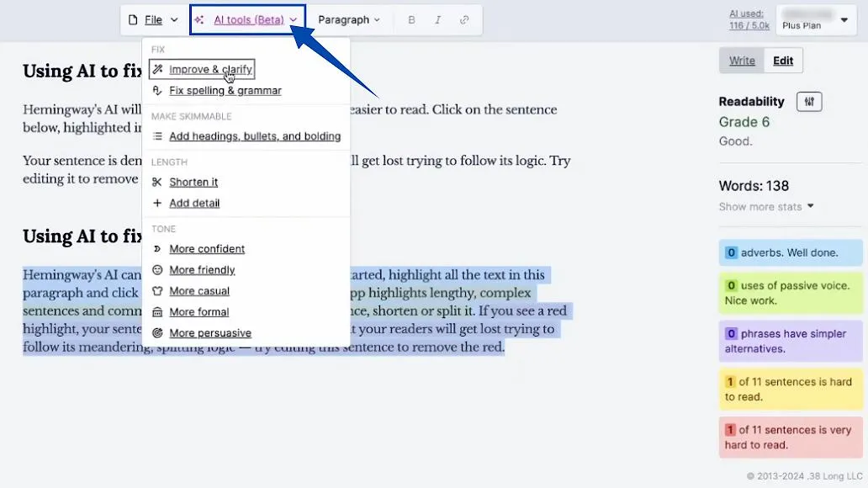Apply bold formatting with the B icon

coord(411,19)
